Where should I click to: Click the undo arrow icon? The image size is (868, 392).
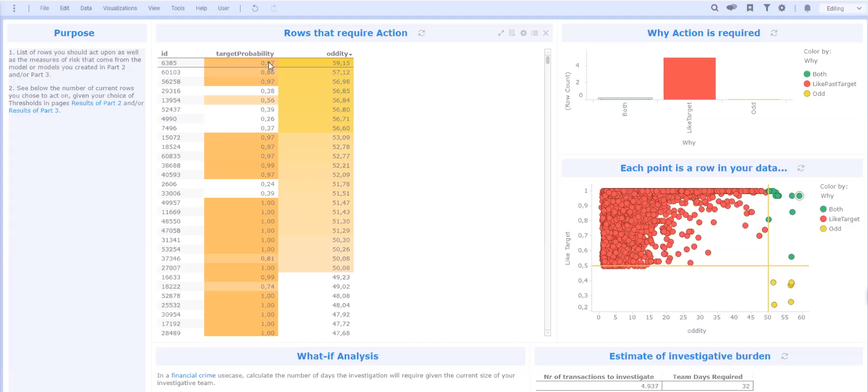[255, 8]
